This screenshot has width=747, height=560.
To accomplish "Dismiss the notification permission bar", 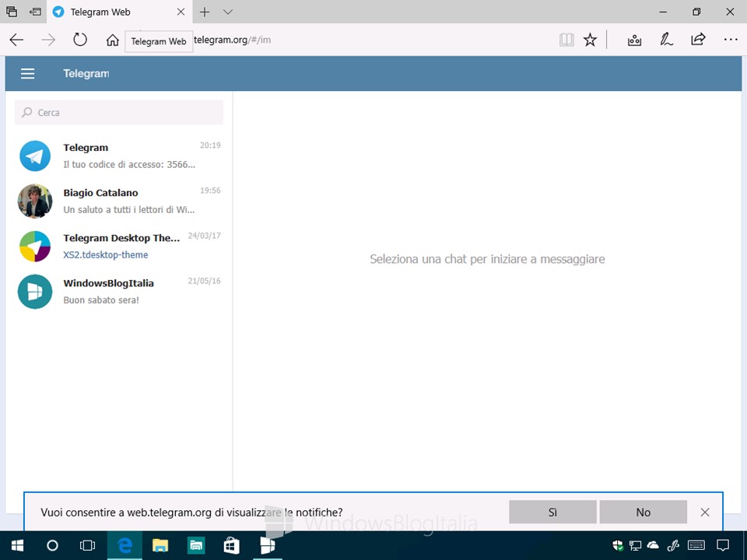I will 705,512.
